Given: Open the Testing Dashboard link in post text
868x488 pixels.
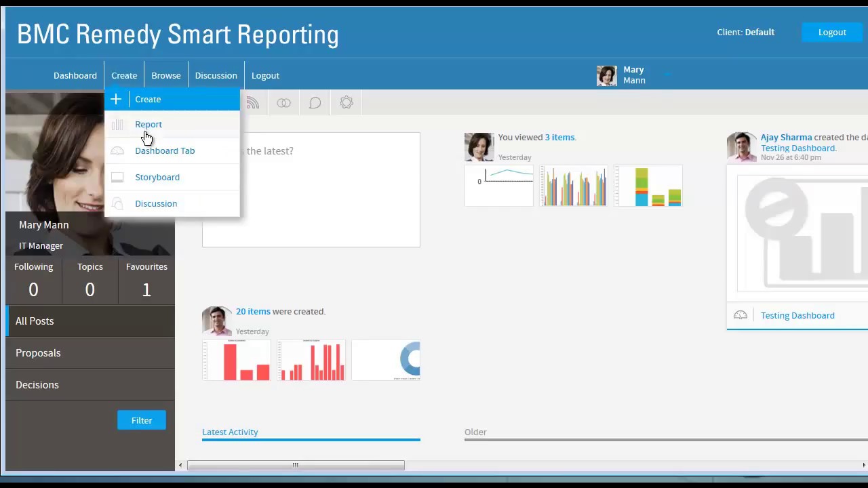Looking at the screenshot, I should 797,148.
